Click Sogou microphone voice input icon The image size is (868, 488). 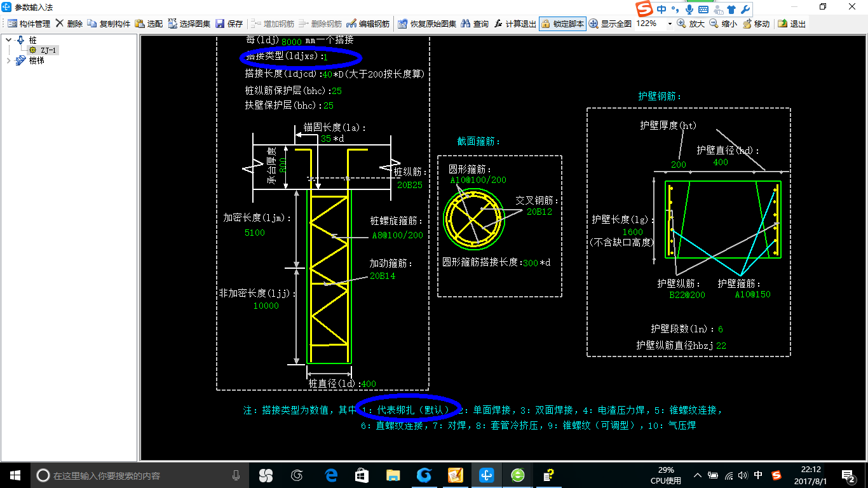click(x=689, y=9)
